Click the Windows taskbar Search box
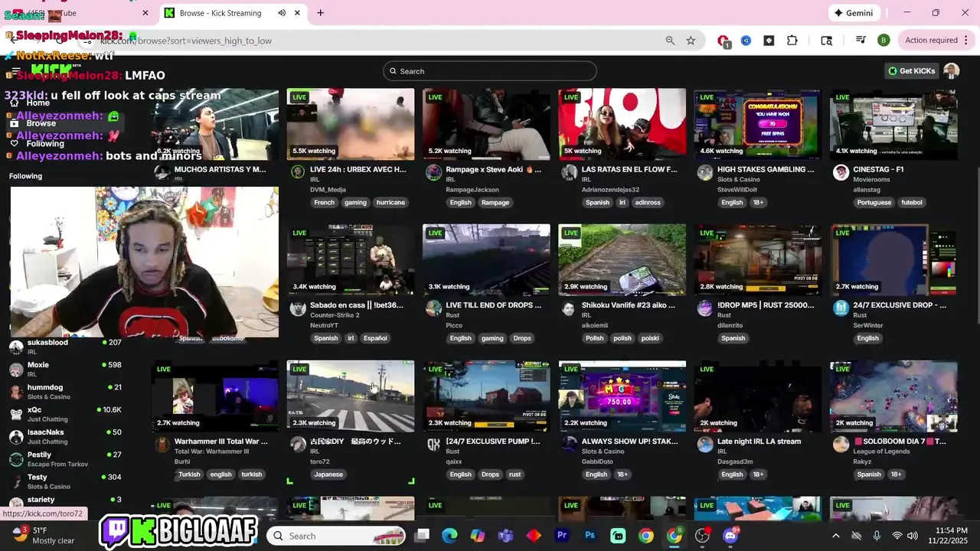This screenshot has width=980, height=551. 335,536
